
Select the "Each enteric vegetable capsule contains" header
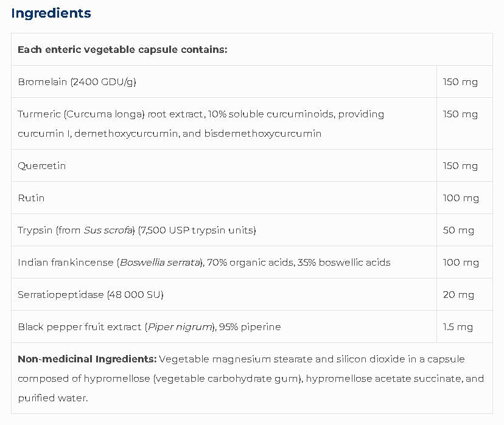click(x=122, y=49)
